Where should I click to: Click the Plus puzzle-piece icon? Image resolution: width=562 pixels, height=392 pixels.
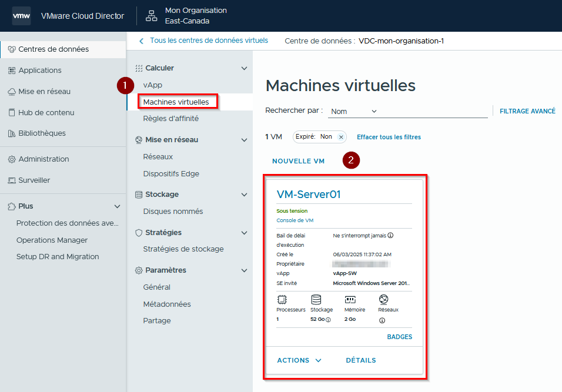[x=12, y=206]
